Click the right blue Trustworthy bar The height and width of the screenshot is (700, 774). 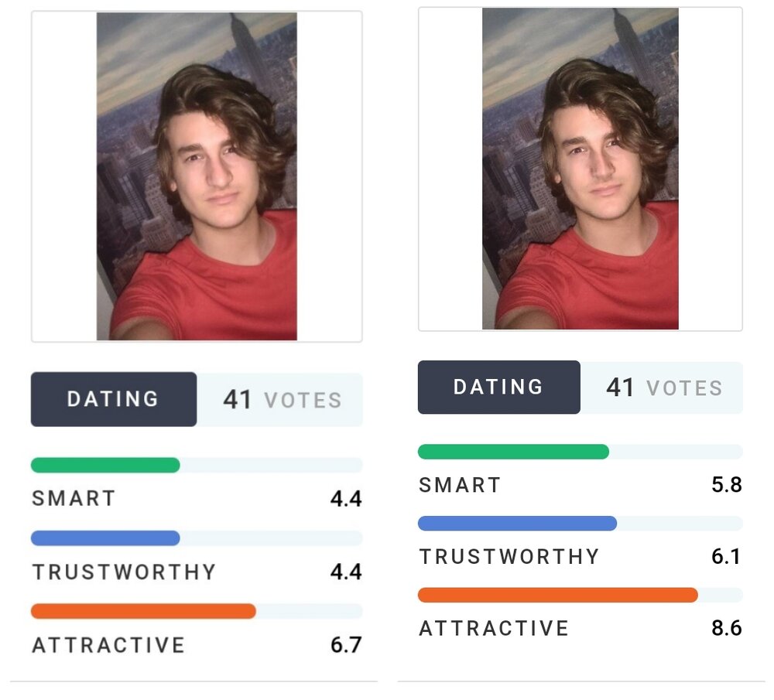(x=517, y=524)
